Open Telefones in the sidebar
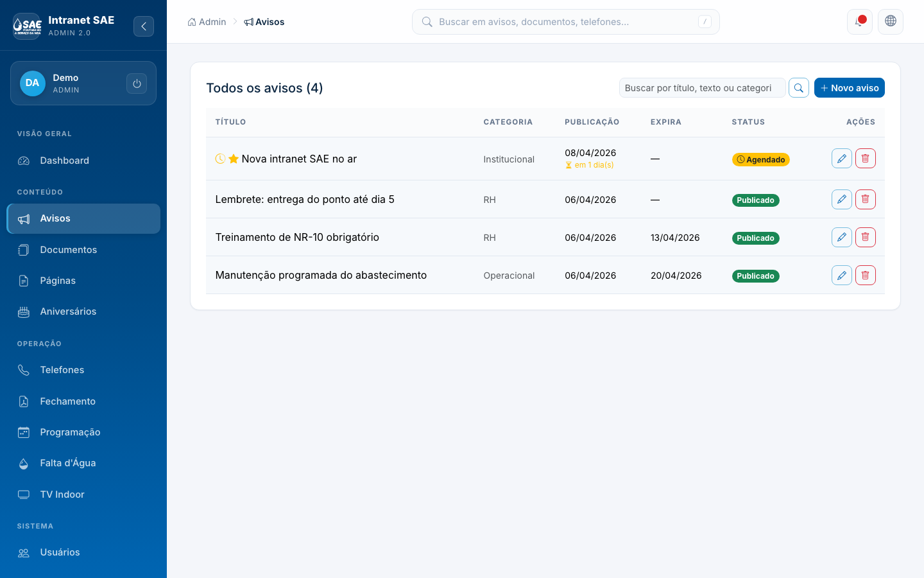Image resolution: width=924 pixels, height=578 pixels. click(x=83, y=370)
